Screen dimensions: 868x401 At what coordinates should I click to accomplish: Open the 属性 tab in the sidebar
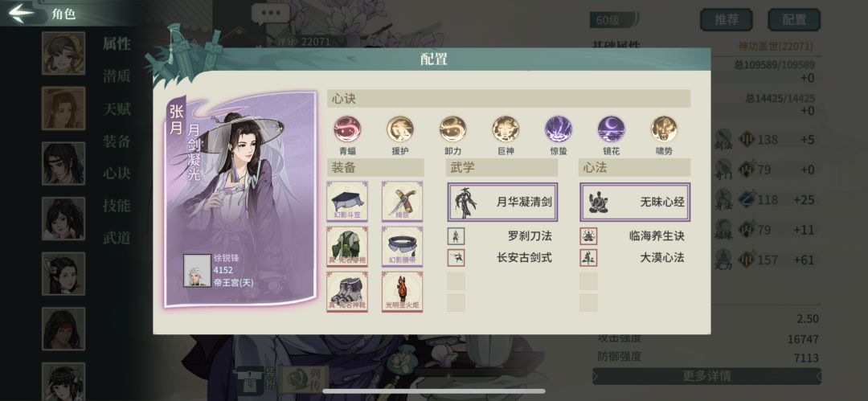(x=117, y=43)
